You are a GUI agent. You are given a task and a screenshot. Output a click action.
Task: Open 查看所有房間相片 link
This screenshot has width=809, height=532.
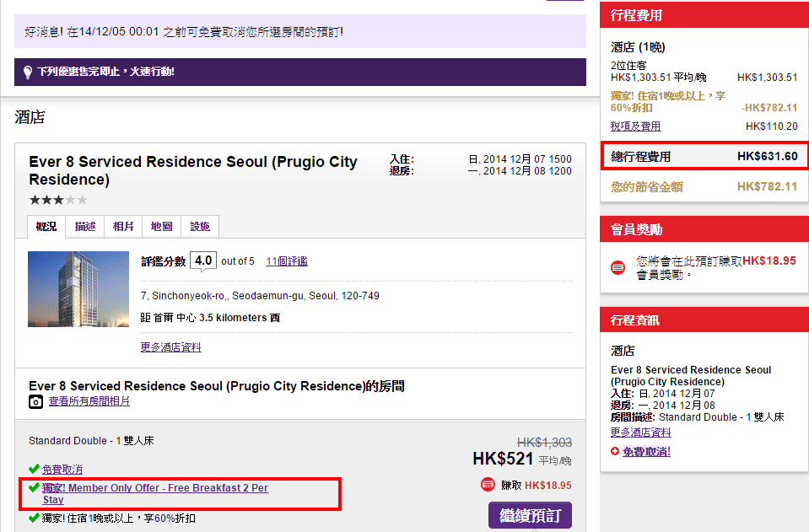click(89, 402)
